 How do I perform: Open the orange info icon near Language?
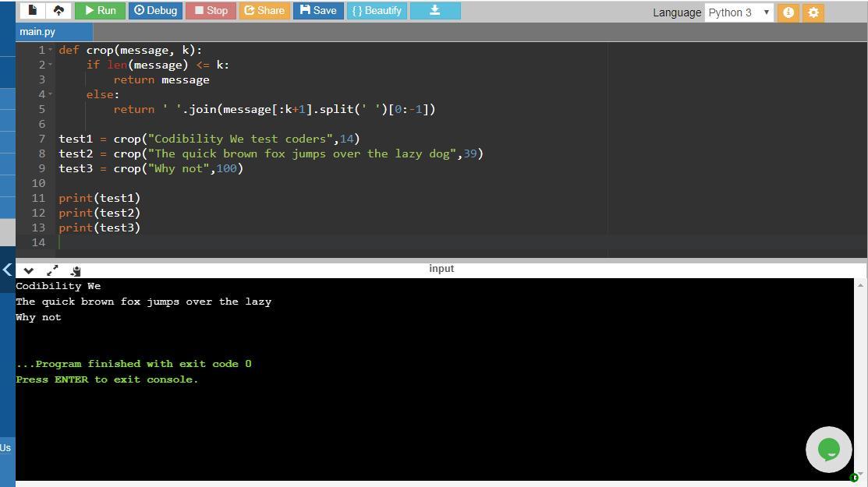788,12
